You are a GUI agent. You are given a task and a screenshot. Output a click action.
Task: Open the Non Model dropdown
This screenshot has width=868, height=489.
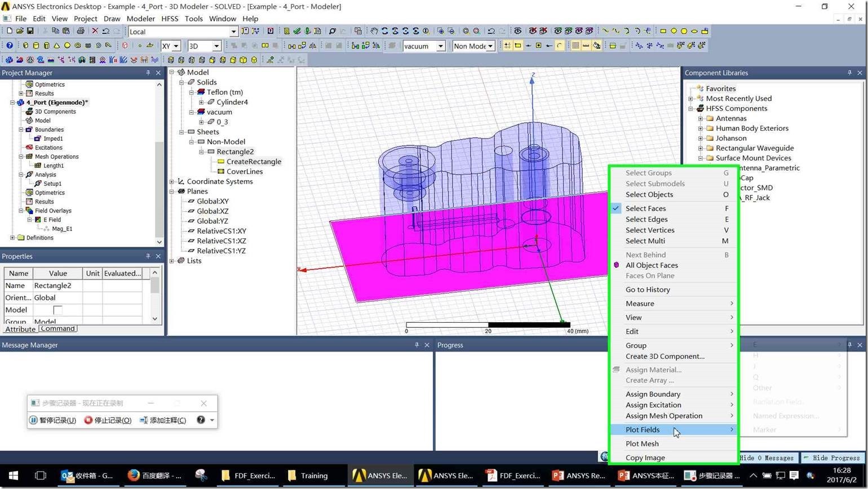490,46
